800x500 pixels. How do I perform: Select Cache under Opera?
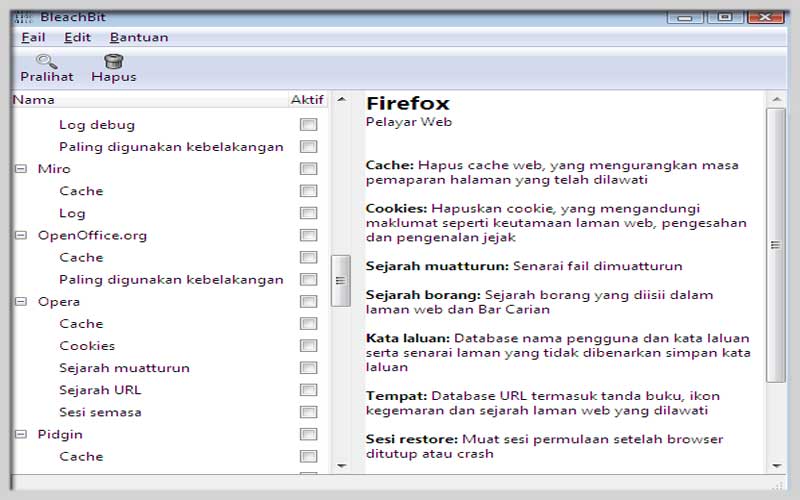click(81, 323)
